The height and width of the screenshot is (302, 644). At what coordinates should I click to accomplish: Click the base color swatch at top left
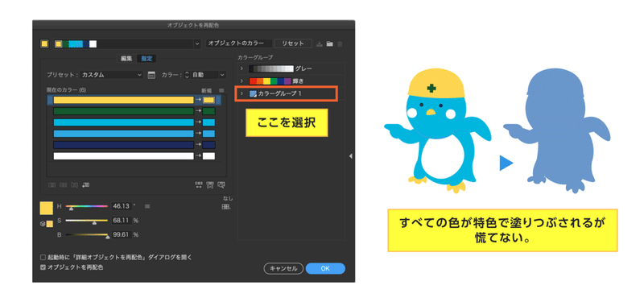click(44, 44)
